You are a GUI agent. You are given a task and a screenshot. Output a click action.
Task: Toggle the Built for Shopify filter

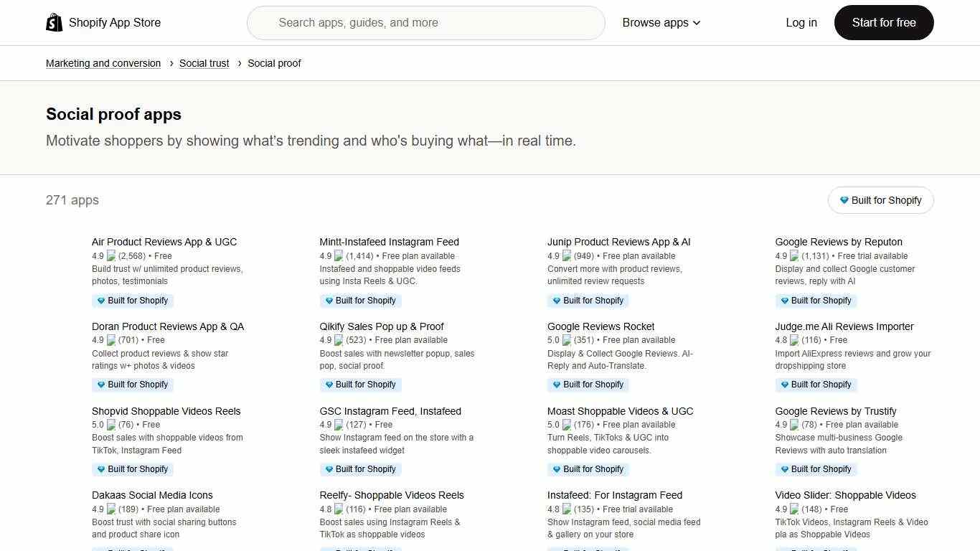click(880, 200)
